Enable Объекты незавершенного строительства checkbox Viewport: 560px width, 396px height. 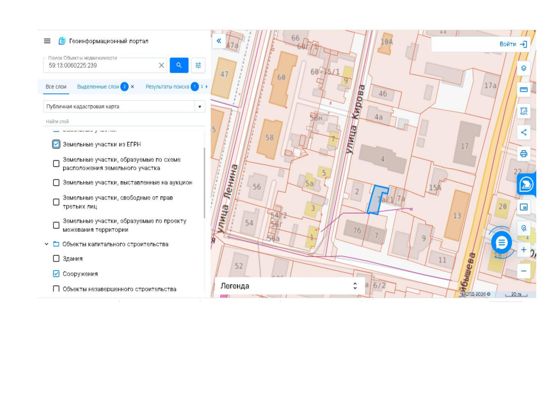point(56,289)
